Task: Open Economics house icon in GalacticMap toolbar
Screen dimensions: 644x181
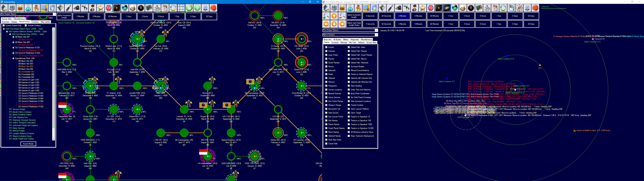Action: click(4, 8)
